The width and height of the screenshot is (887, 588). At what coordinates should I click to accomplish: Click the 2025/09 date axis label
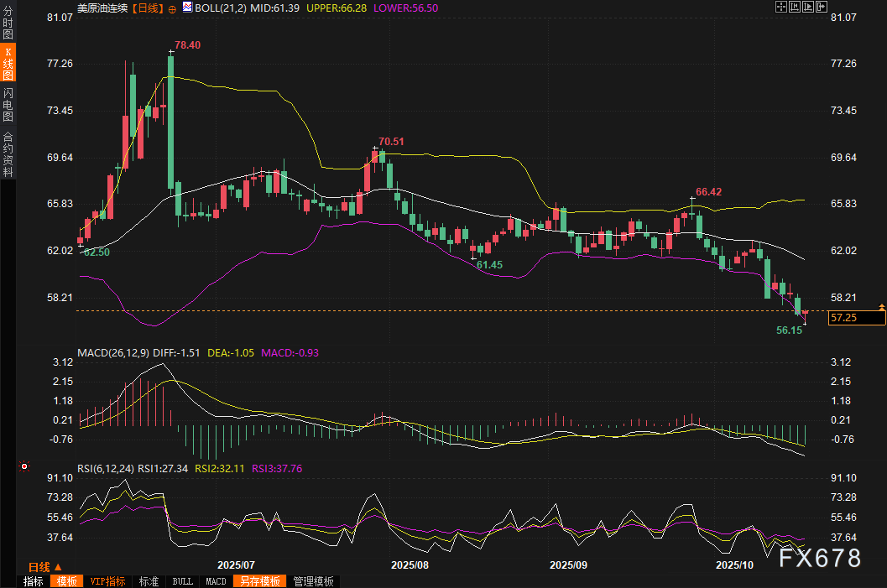click(x=568, y=565)
